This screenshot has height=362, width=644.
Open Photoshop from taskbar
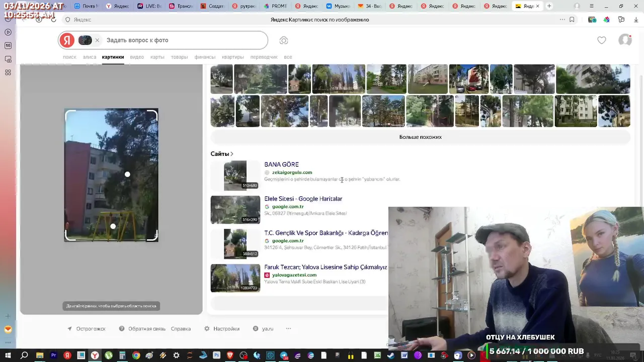coord(217,355)
